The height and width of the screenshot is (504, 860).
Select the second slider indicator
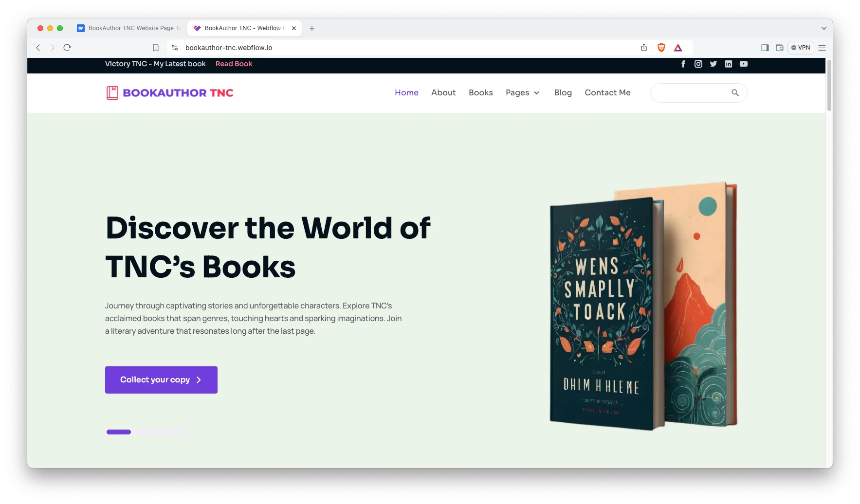[x=146, y=432]
